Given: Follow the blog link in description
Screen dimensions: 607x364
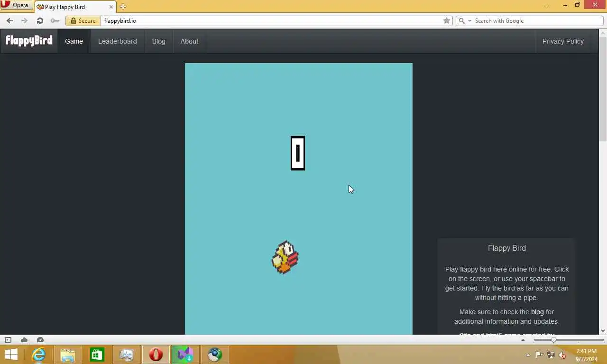Looking at the screenshot, I should (x=537, y=312).
